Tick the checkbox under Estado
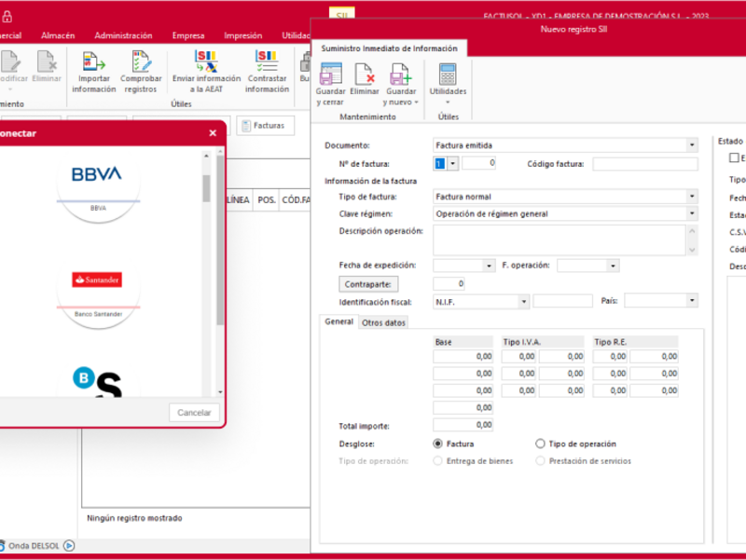 734,158
